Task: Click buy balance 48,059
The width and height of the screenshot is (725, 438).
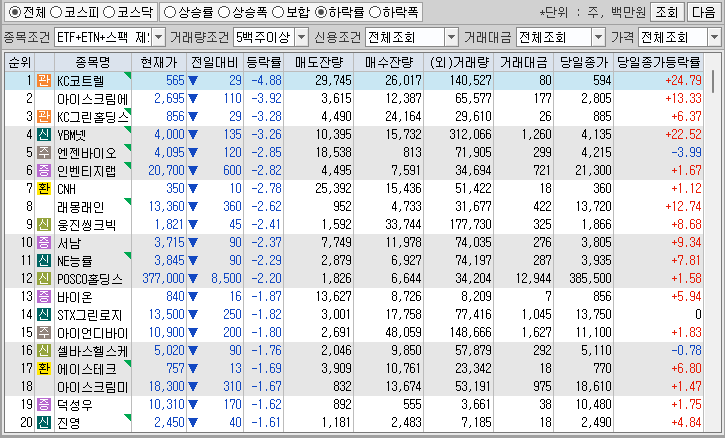Action: coord(404,333)
